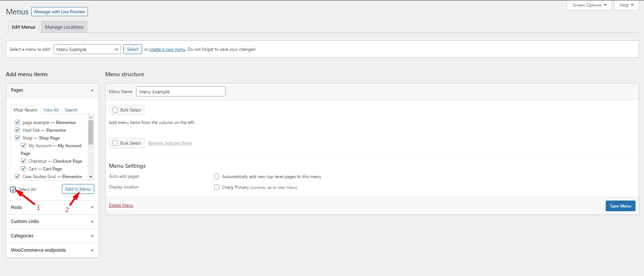Open the View All pages tab
644x276 pixels.
click(51, 110)
